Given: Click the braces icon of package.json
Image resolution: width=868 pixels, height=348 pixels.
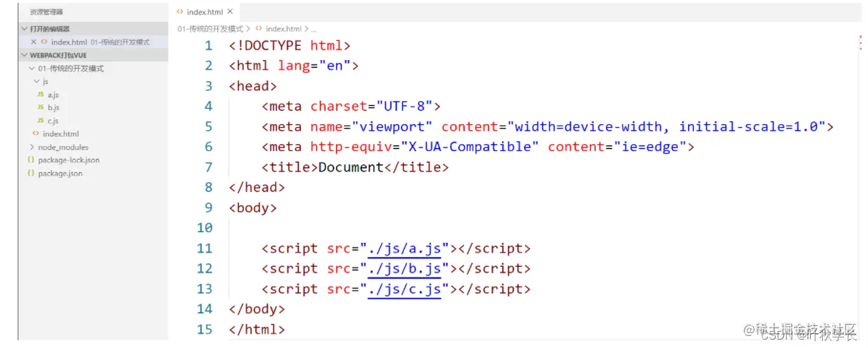Looking at the screenshot, I should point(31,173).
